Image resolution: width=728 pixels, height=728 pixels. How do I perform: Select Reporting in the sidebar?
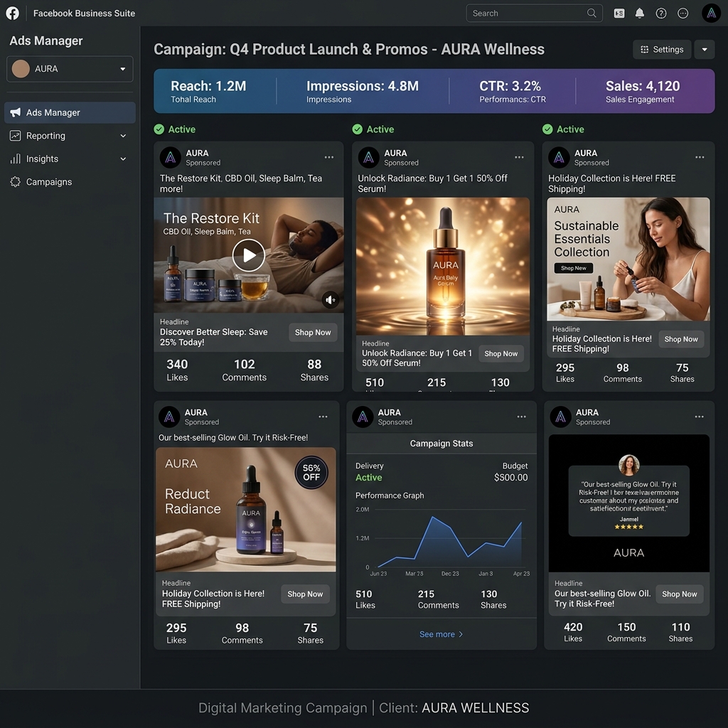(x=70, y=136)
